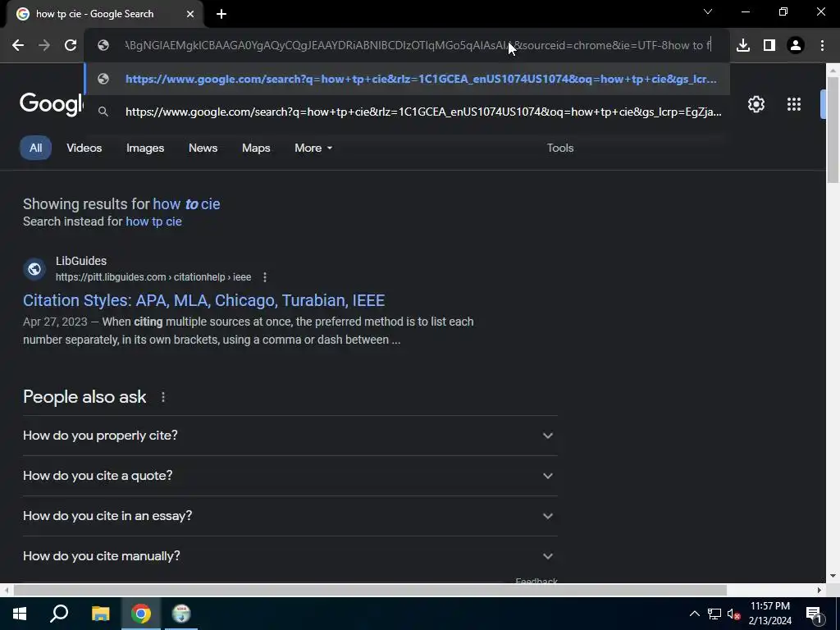
Task: Open the LibGuides result options menu
Action: click(x=265, y=277)
